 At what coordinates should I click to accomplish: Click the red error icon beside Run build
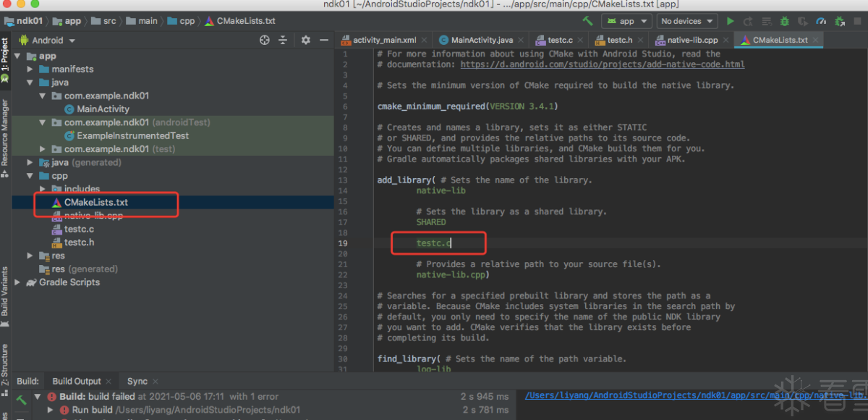pos(64,410)
